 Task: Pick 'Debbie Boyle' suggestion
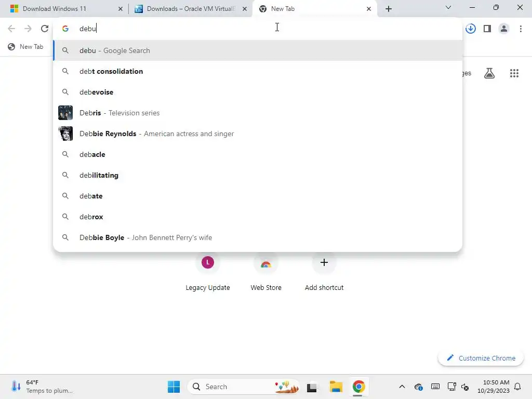(x=258, y=237)
